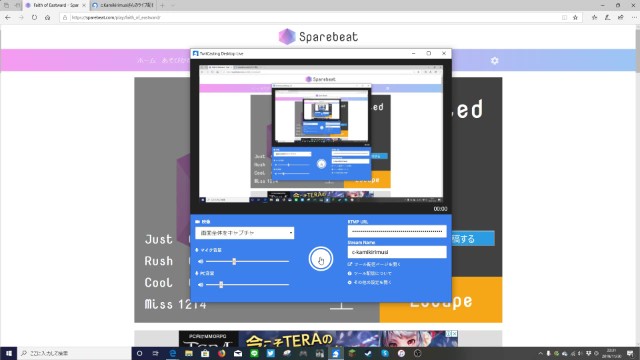640x360 pixels.
Task: Go to the browser home page icon
Action: (x=48, y=18)
